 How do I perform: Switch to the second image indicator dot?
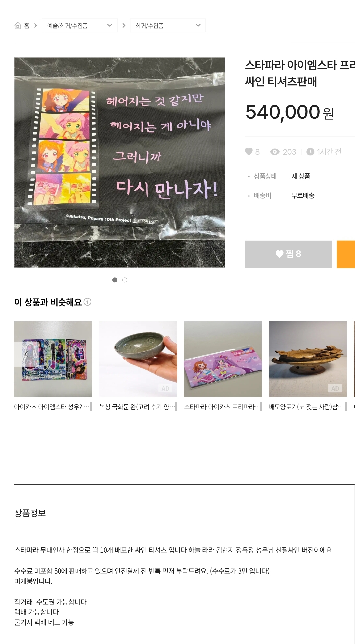[x=125, y=280]
